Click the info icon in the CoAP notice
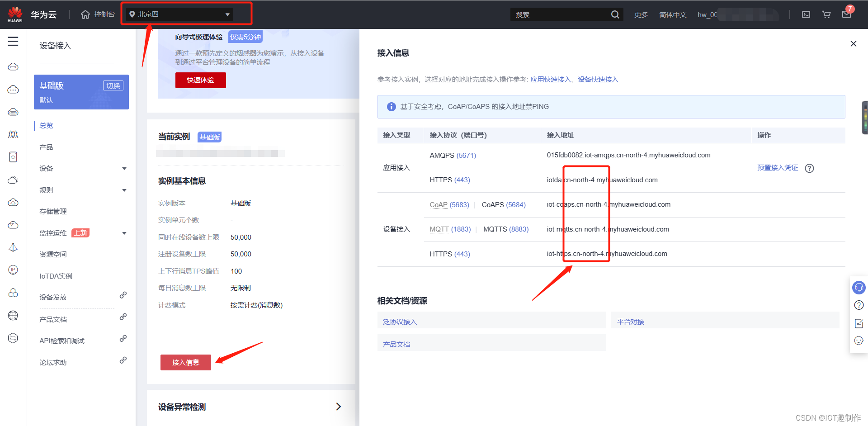Screen dimensions: 868x426 [x=392, y=107]
